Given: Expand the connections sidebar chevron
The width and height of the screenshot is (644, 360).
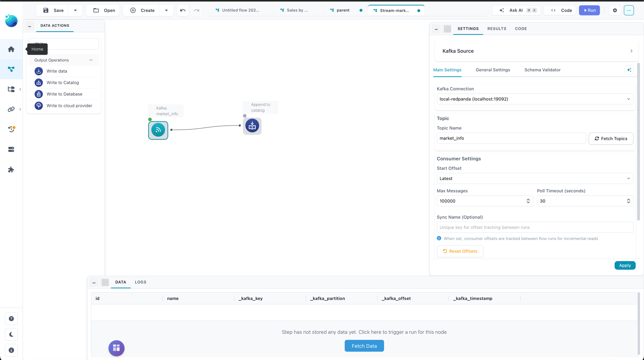Looking at the screenshot, I should (x=20, y=109).
